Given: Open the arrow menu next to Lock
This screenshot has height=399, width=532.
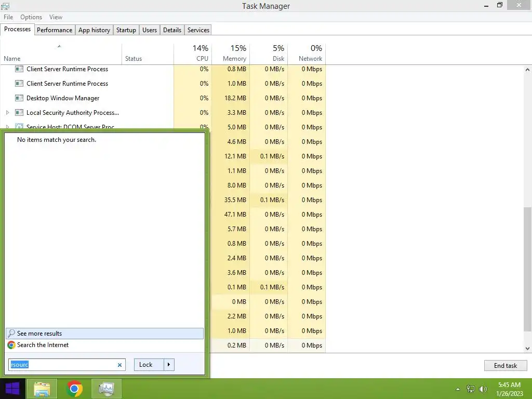Looking at the screenshot, I should [x=169, y=365].
